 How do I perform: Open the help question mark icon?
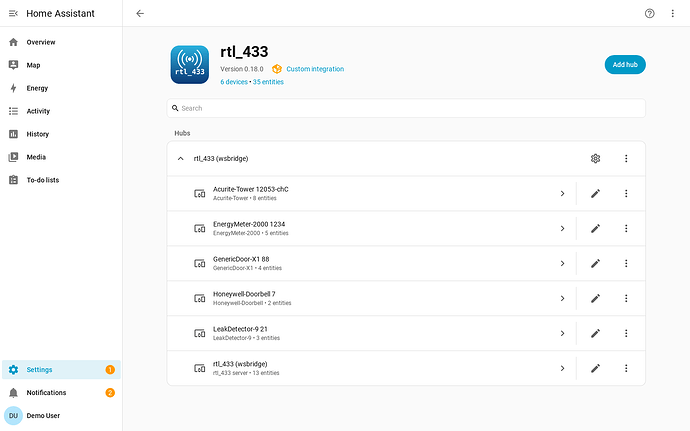click(x=650, y=14)
